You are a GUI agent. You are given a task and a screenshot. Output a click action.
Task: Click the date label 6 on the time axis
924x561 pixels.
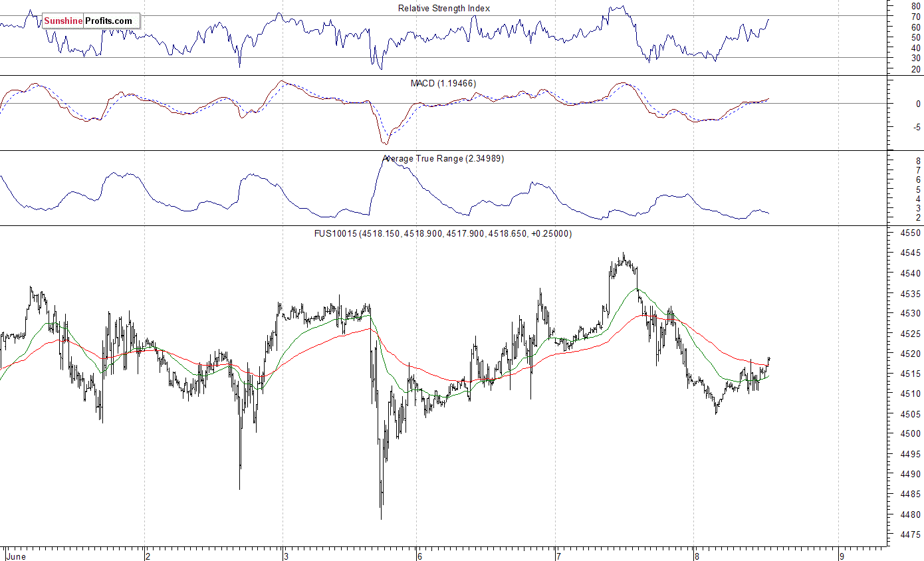(x=419, y=556)
